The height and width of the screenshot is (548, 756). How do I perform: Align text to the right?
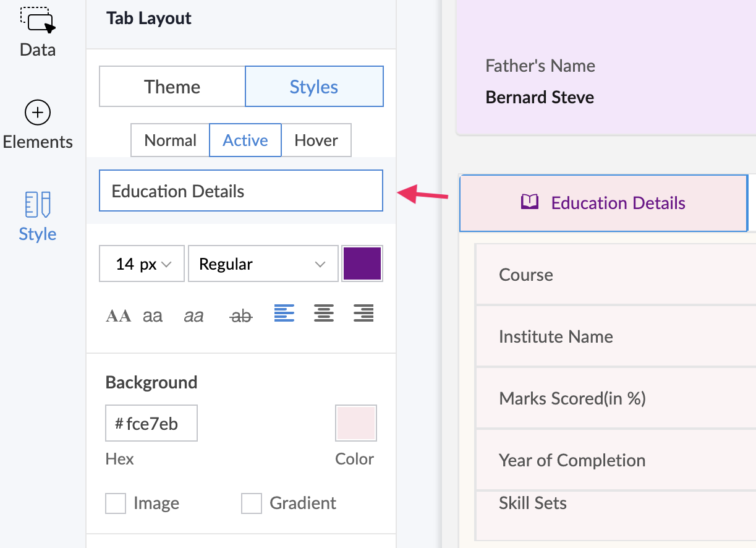click(x=363, y=314)
